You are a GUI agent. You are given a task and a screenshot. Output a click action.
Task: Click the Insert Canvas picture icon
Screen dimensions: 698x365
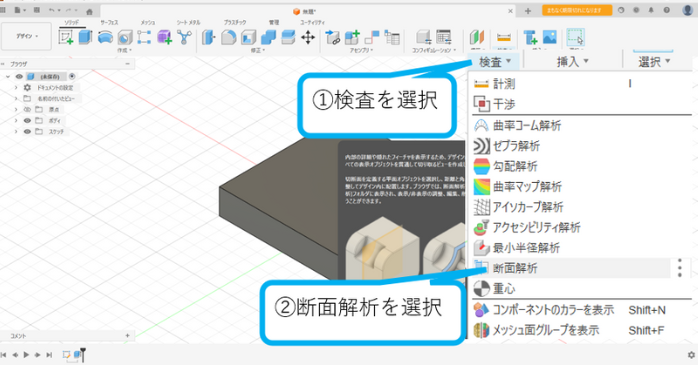coord(550,37)
